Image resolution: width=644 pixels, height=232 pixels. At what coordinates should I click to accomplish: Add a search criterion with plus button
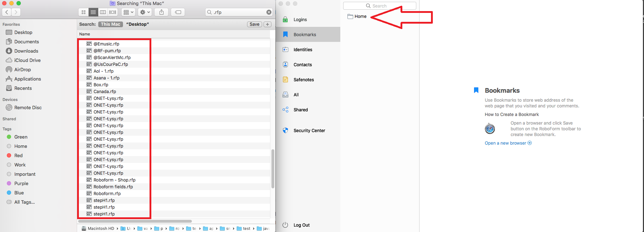click(267, 24)
